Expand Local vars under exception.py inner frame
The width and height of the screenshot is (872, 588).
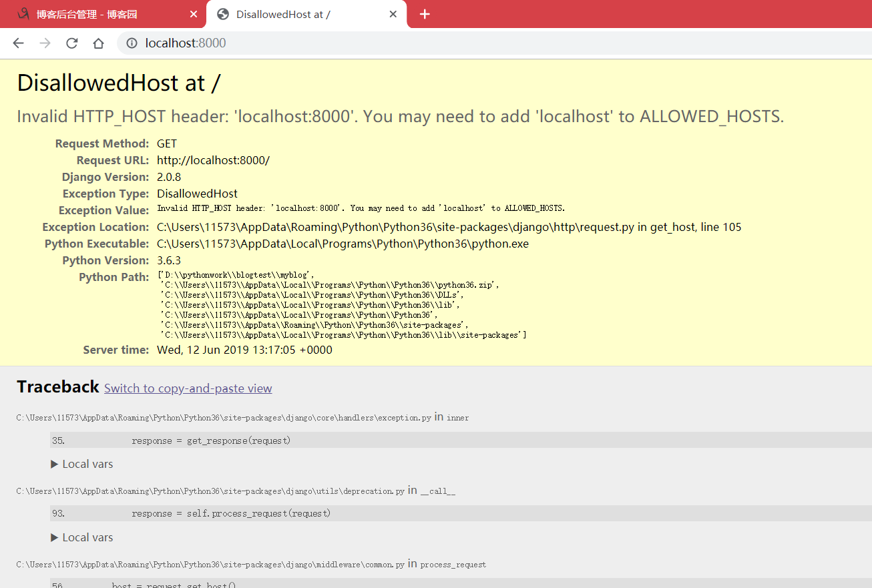82,464
